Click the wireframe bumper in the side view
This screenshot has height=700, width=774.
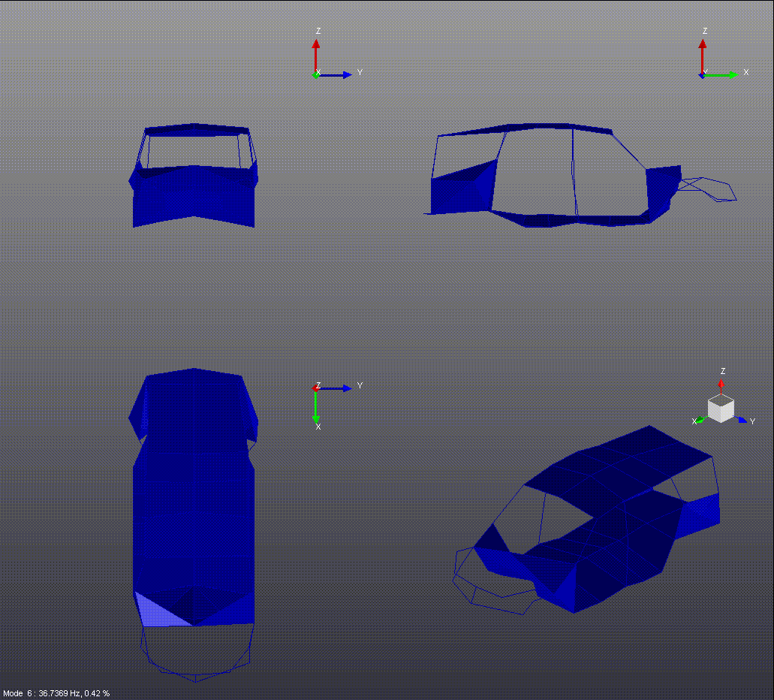(x=707, y=189)
